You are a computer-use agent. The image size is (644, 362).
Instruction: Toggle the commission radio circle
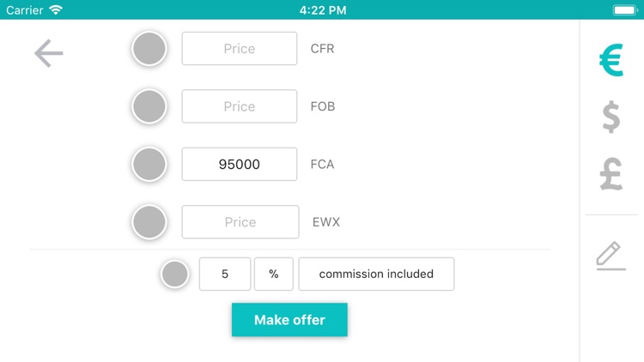pos(175,275)
